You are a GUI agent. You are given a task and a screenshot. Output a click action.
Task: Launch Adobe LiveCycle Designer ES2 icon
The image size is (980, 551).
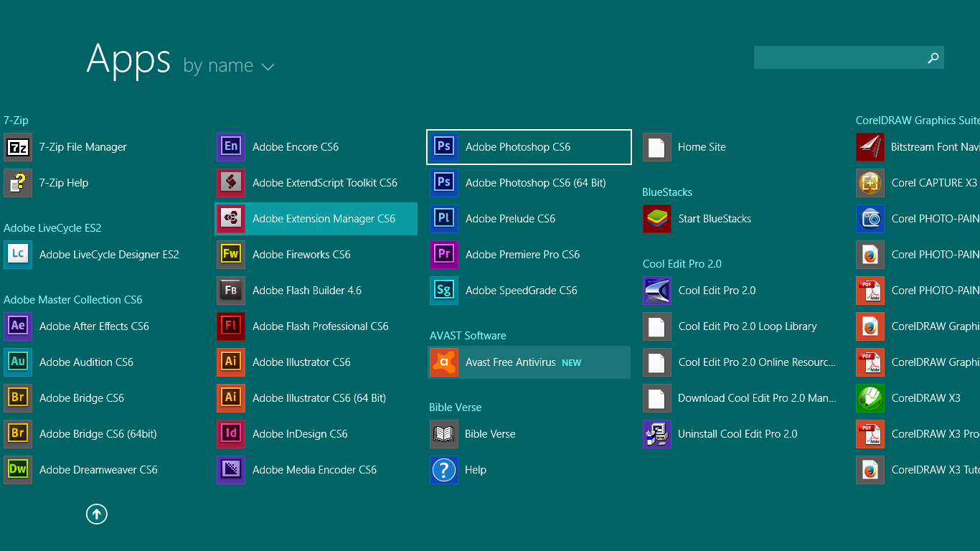pos(18,255)
